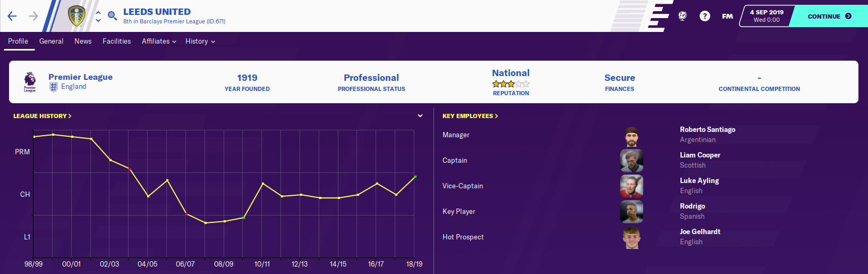
Task: Open the League History panel options chevron
Action: coord(420,115)
